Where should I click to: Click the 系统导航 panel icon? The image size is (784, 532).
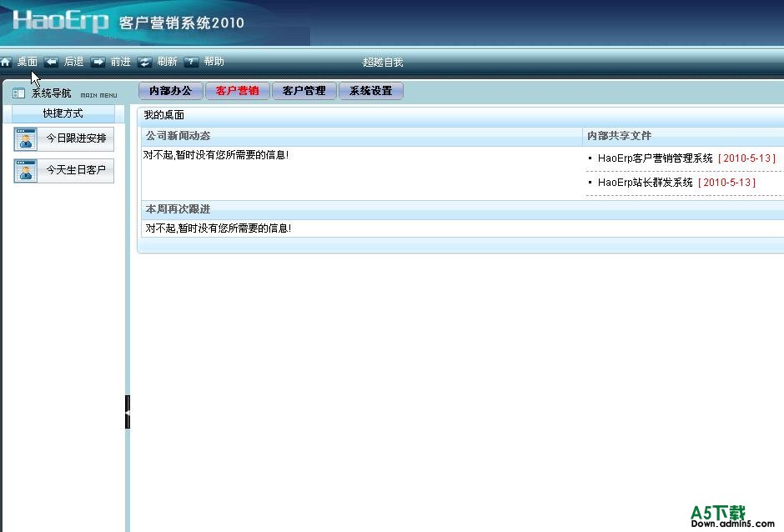tap(18, 93)
